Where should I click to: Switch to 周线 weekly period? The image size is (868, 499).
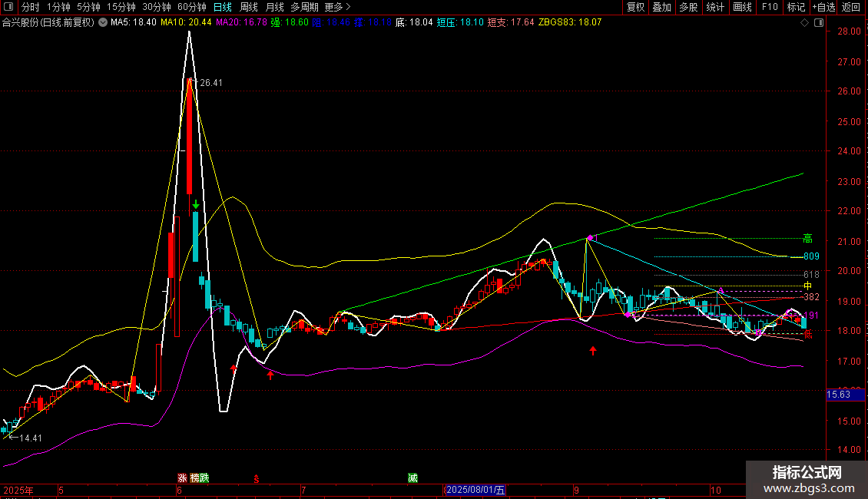(249, 7)
